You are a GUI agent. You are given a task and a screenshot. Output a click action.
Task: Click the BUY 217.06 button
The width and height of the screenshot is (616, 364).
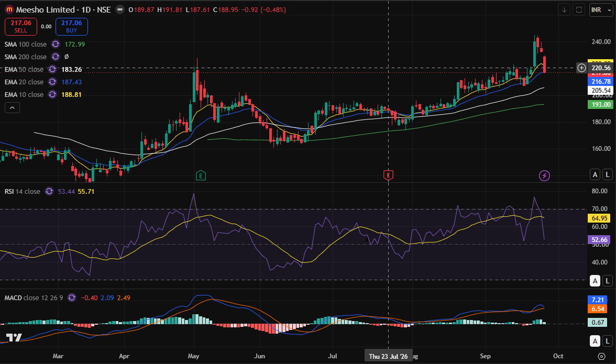tap(71, 26)
